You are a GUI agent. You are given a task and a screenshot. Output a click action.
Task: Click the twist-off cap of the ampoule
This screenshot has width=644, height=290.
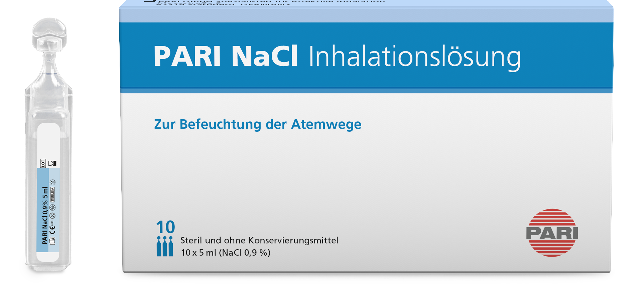click(49, 35)
